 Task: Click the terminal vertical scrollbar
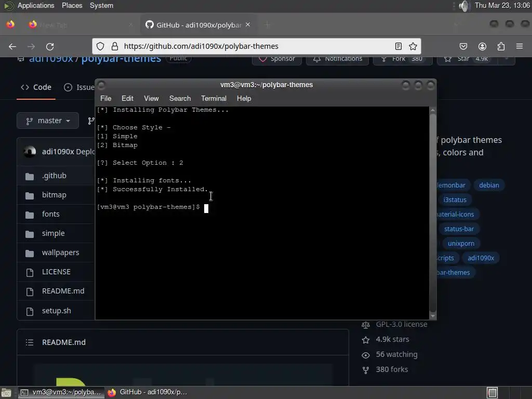(x=433, y=212)
